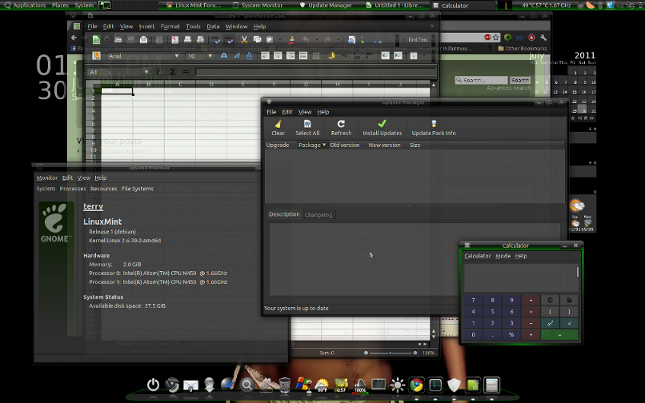This screenshot has width=645, height=403.
Task: Click the green equals button in Calculator
Action: 560,335
